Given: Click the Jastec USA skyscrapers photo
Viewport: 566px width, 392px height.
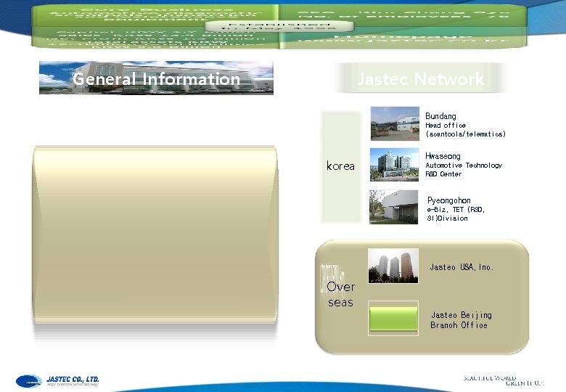Looking at the screenshot, I should [x=393, y=266].
